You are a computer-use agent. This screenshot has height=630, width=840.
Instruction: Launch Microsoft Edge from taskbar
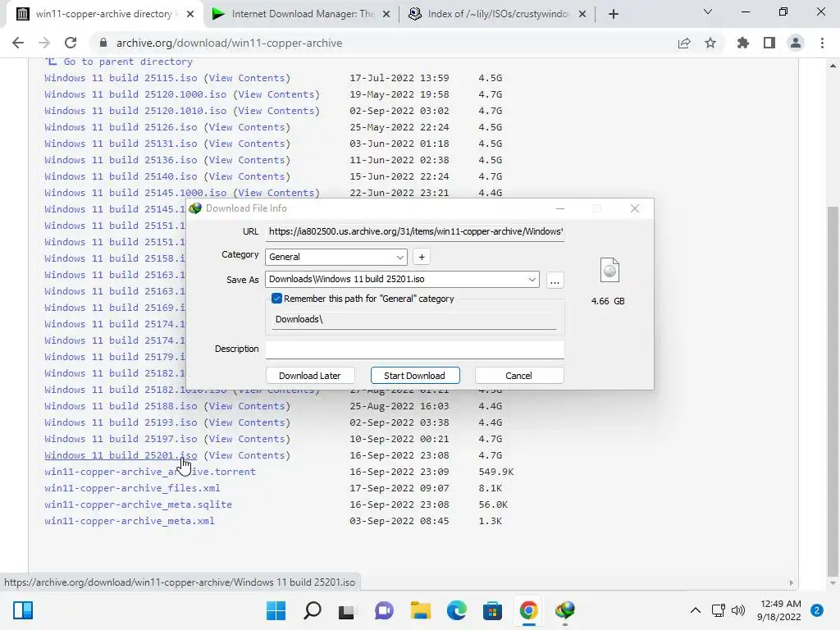456,610
